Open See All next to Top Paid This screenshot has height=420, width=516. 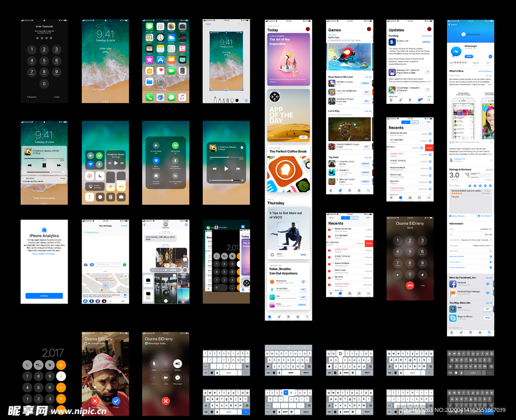[367, 157]
